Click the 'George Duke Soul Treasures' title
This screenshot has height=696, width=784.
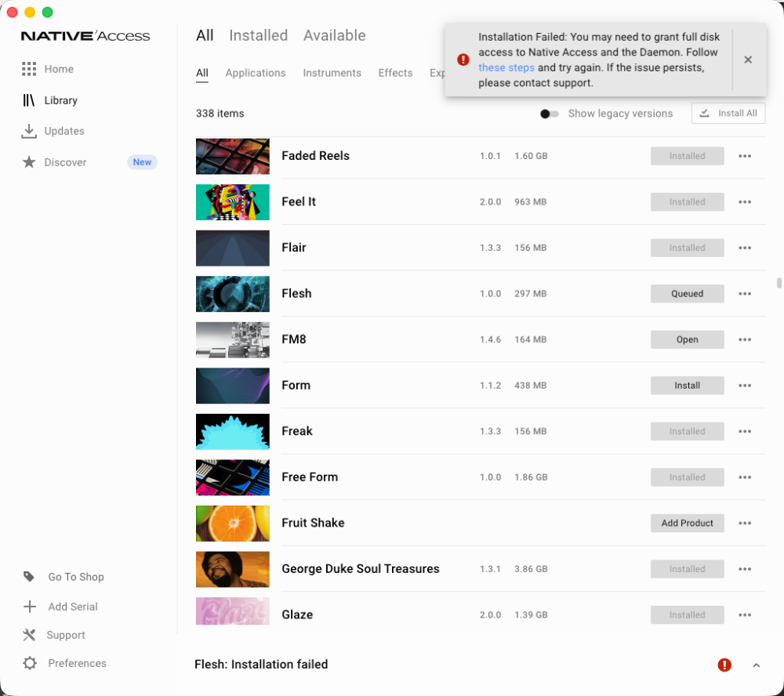361,569
